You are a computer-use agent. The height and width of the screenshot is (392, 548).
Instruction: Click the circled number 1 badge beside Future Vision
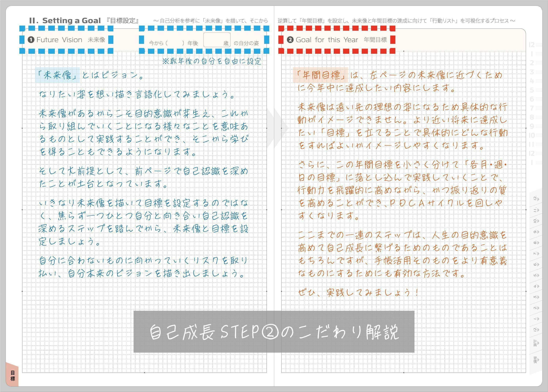pos(31,40)
